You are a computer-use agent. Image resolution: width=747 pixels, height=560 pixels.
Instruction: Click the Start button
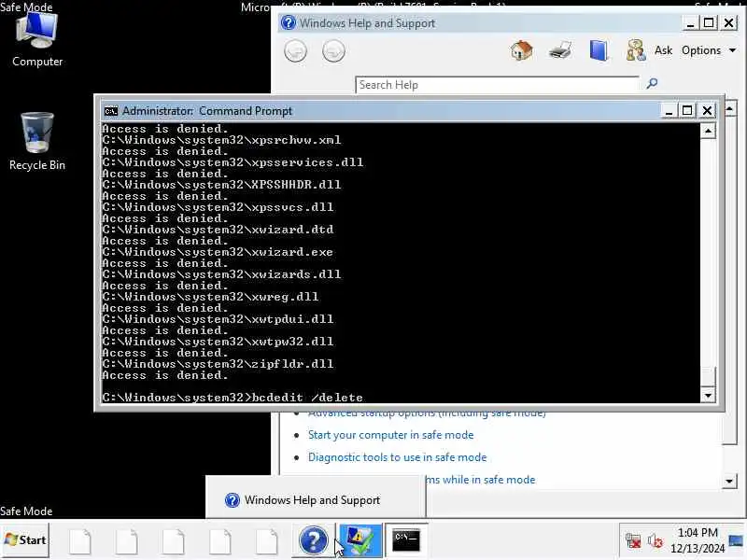[x=25, y=540]
